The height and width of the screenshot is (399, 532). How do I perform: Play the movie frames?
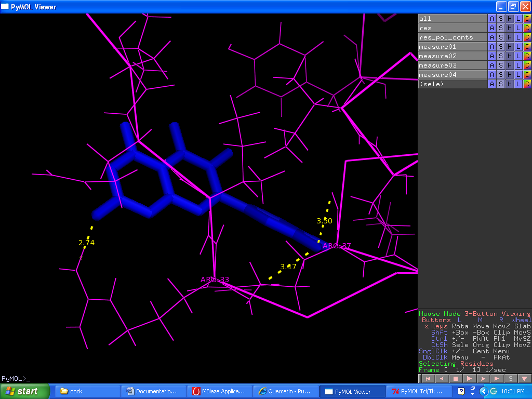click(470, 379)
